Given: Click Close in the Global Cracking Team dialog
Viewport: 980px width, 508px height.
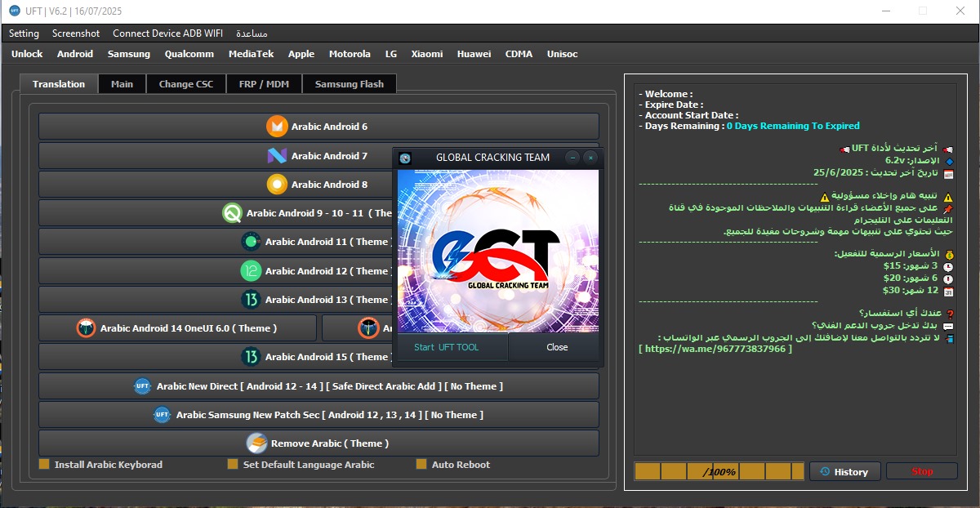Looking at the screenshot, I should [x=556, y=347].
